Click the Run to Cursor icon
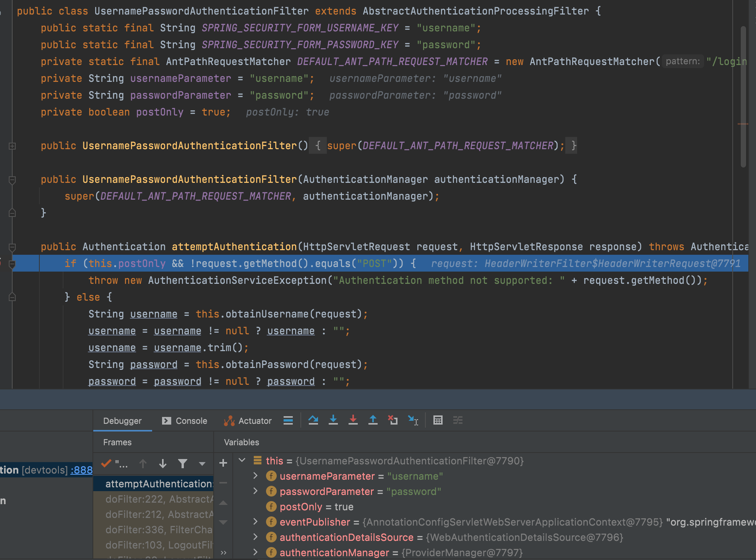 pyautogui.click(x=413, y=420)
